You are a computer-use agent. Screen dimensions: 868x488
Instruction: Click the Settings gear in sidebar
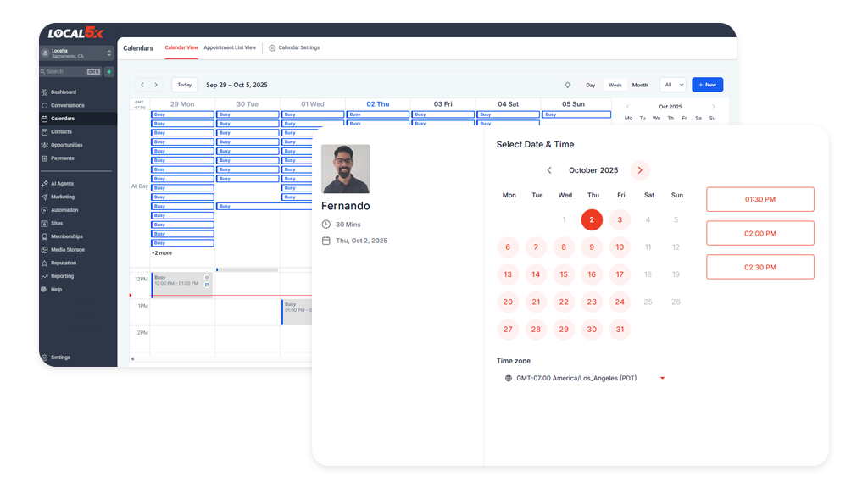(44, 358)
